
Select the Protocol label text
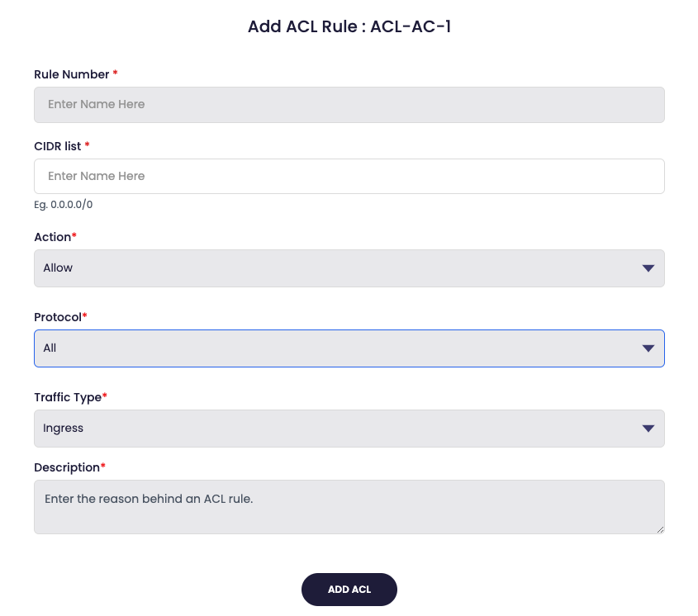[57, 317]
